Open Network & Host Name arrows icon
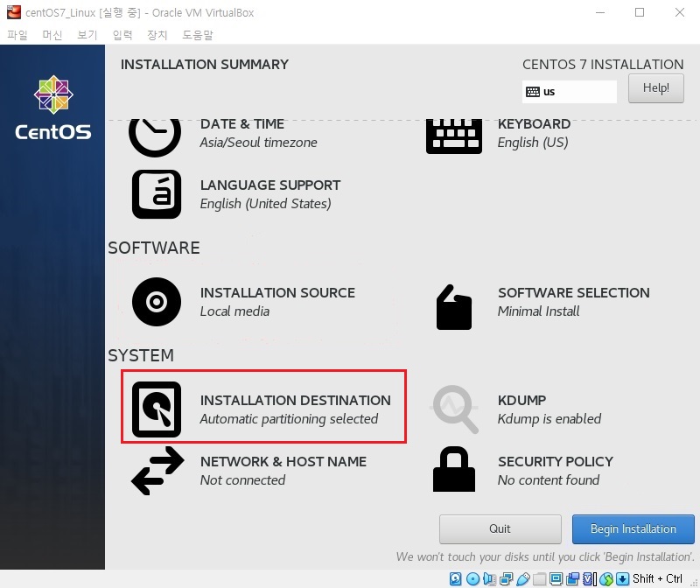 157,471
